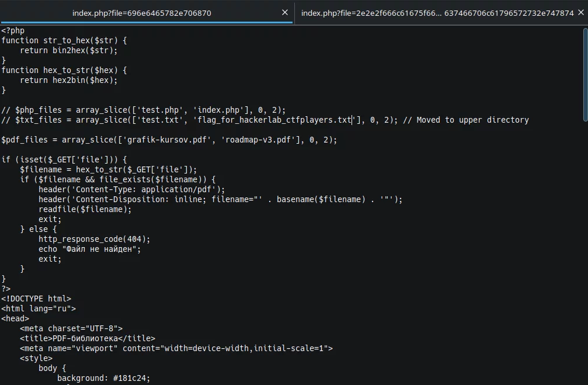Click the opening <?php tag line

tap(13, 30)
